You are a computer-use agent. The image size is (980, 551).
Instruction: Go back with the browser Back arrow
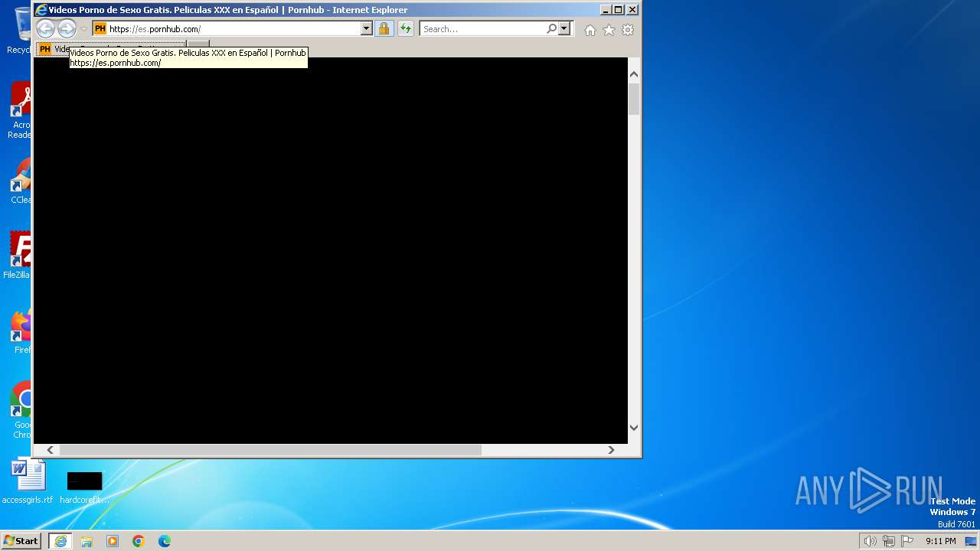tap(45, 29)
